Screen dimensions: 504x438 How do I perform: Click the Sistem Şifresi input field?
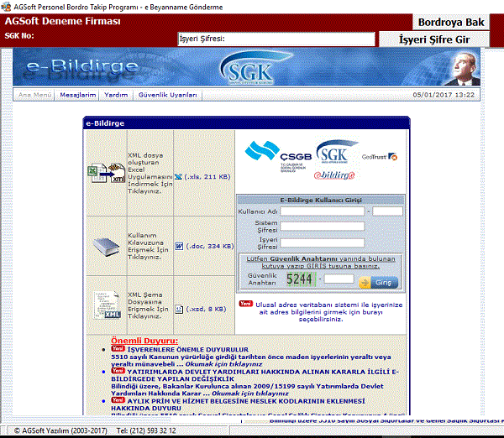pyautogui.click(x=322, y=227)
